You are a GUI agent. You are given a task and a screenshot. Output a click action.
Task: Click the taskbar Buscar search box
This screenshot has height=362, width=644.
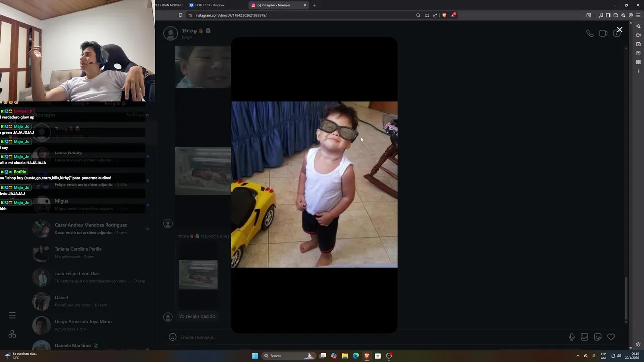click(x=289, y=356)
